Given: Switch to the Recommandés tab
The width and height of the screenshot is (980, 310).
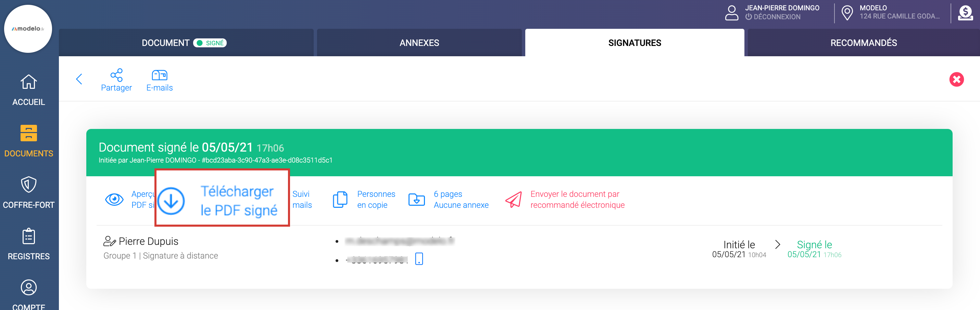Looking at the screenshot, I should coord(863,43).
